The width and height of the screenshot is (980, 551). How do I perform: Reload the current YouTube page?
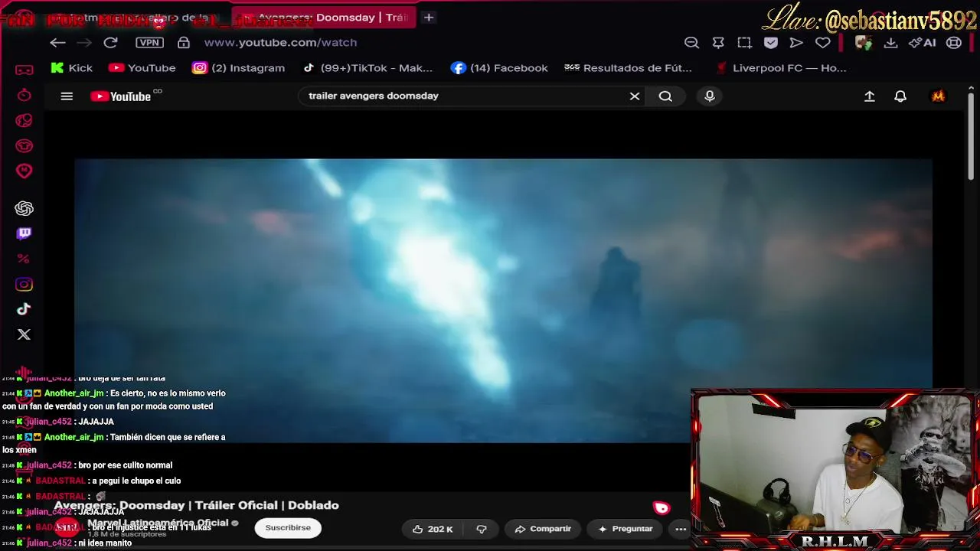click(x=111, y=43)
